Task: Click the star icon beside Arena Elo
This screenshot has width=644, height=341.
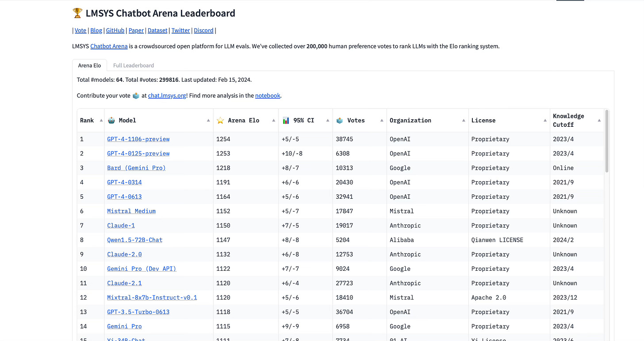Action: [220, 120]
